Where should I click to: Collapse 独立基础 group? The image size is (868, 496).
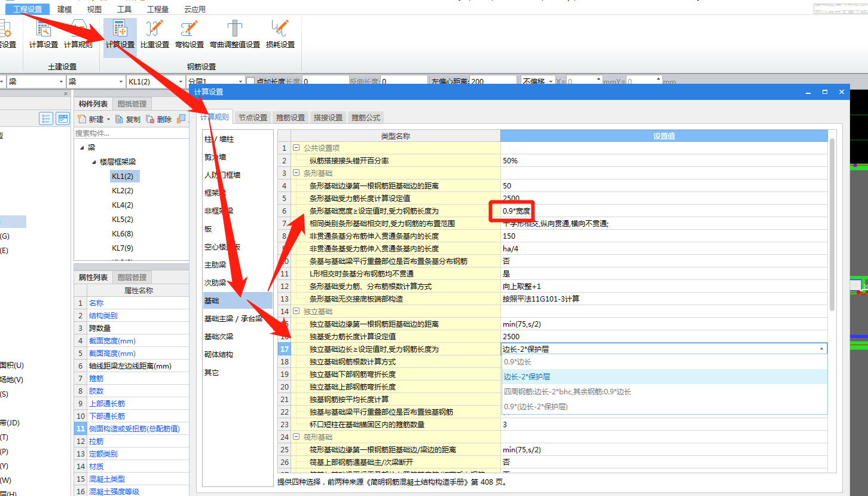(296, 311)
